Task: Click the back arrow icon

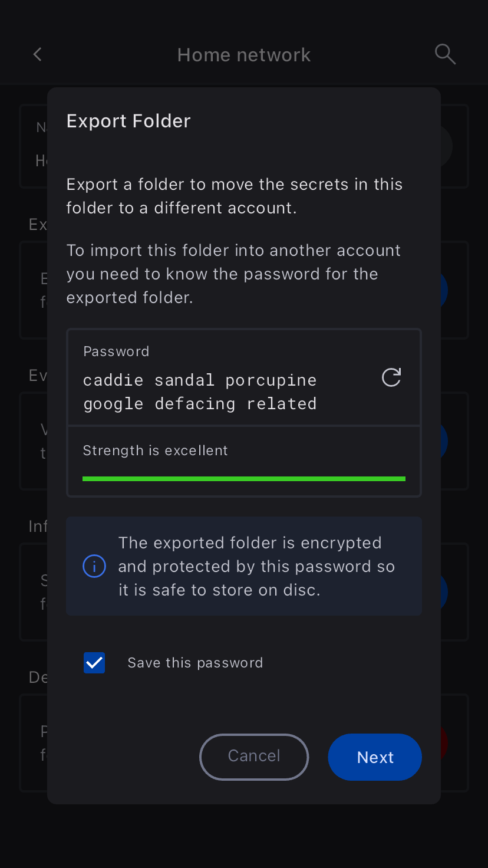Action: tap(38, 55)
